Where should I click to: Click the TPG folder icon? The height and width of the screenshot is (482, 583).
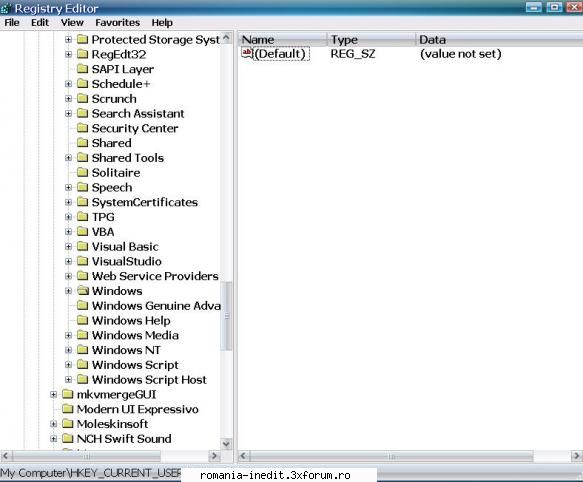[x=83, y=217]
